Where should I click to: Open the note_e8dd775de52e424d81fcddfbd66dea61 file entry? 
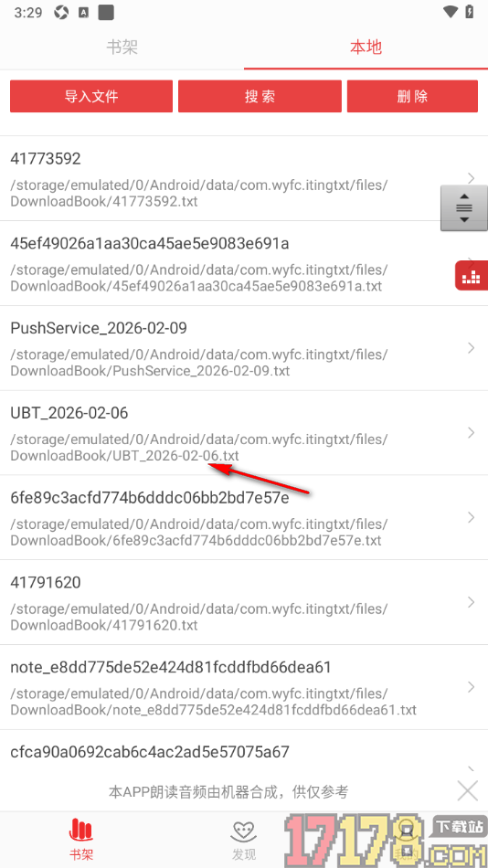coord(244,687)
